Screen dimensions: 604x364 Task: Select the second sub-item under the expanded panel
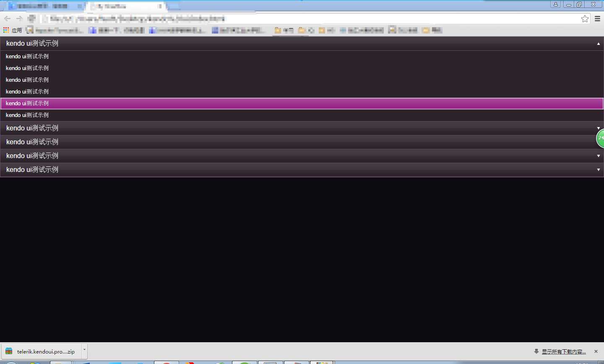click(302, 68)
